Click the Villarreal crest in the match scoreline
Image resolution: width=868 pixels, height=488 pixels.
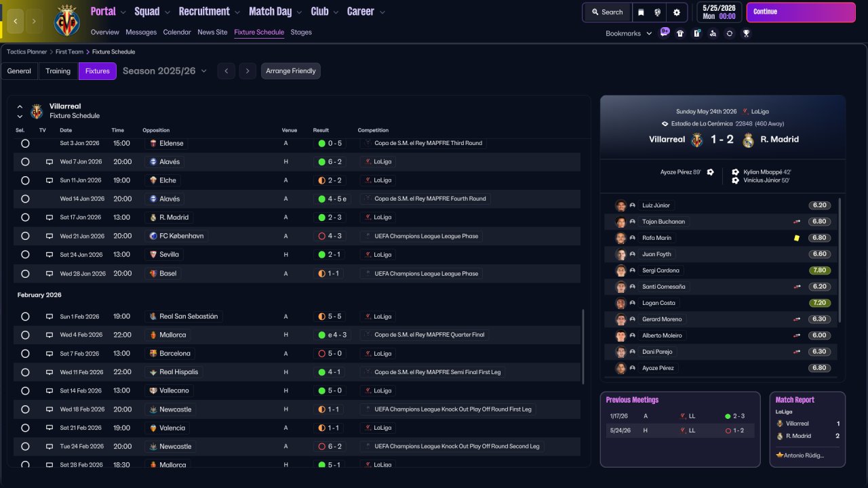(697, 140)
